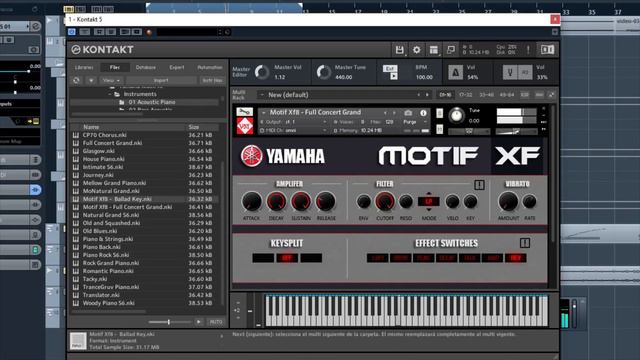Click the 01 Acoustic Piano folder icon
This screenshot has width=640, height=360.
click(122, 102)
